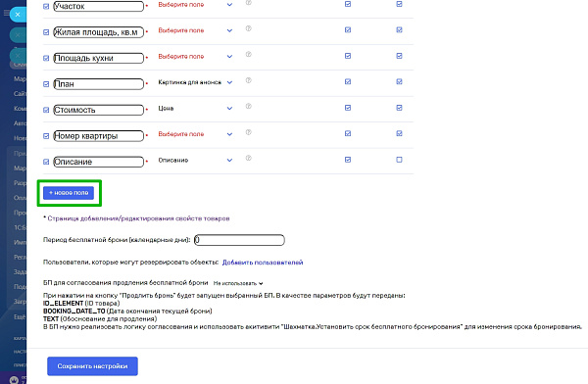Click help icon in Стоимость row
Image resolution: width=588 pixels, height=384 pixels.
tap(248, 106)
